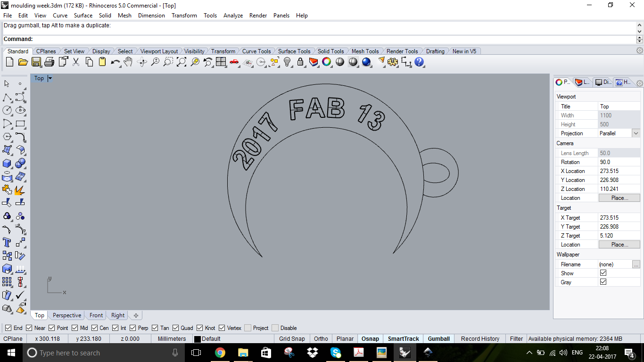Click the Help question mark icon
The image size is (644, 362).
point(419,62)
